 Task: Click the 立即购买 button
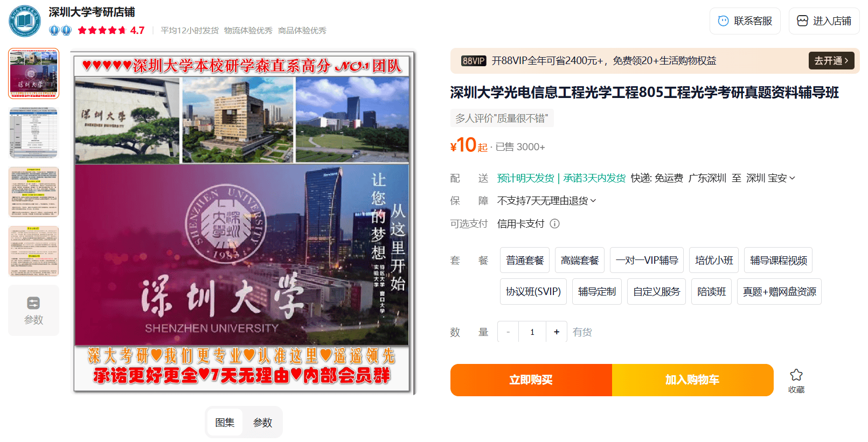531,380
